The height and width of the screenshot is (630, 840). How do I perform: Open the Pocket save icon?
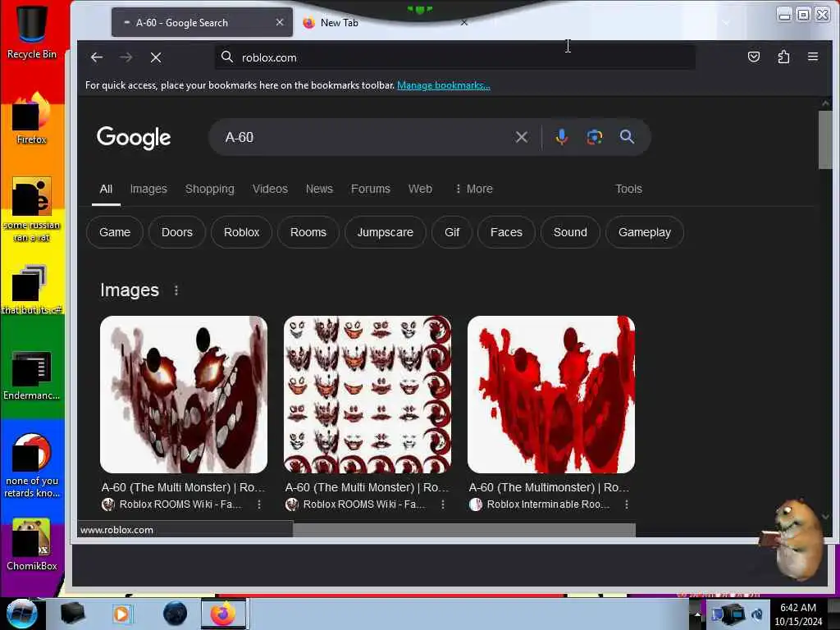pyautogui.click(x=754, y=57)
